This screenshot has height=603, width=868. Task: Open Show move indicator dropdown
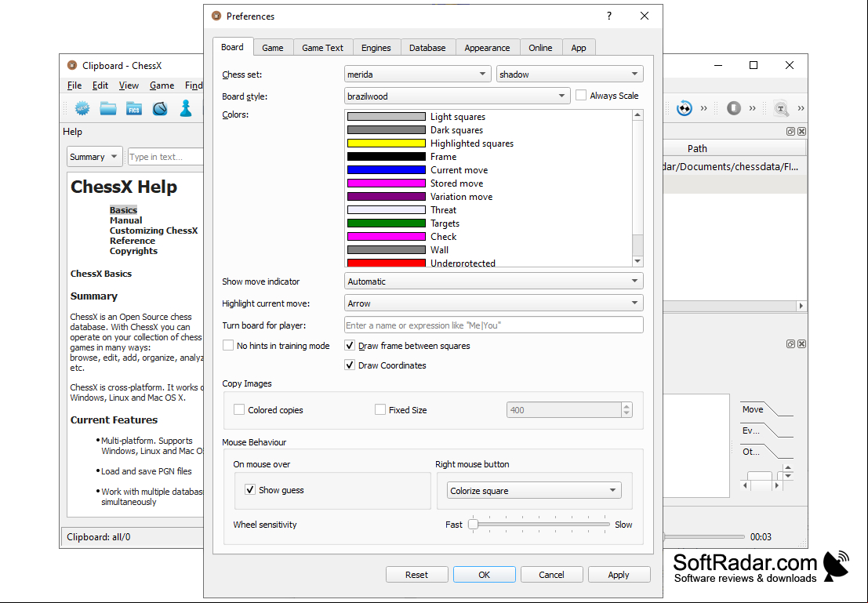pyautogui.click(x=494, y=282)
